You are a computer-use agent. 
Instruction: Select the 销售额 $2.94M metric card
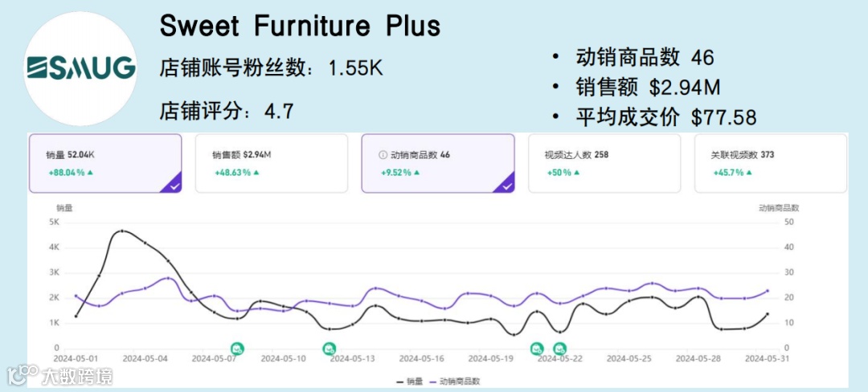272,164
